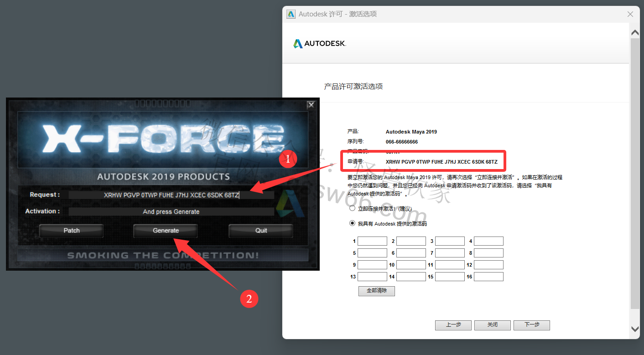
Task: Click activation code field 15
Action: pos(450,277)
